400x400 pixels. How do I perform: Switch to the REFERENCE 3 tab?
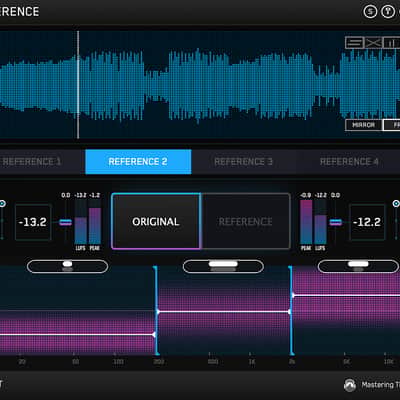pos(244,162)
